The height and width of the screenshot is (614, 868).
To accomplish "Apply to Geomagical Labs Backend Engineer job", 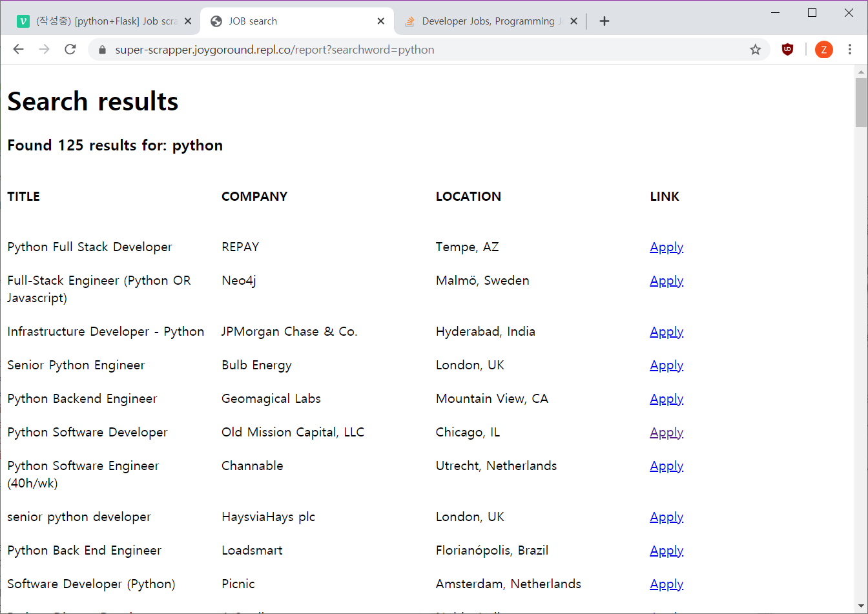I will pos(666,399).
